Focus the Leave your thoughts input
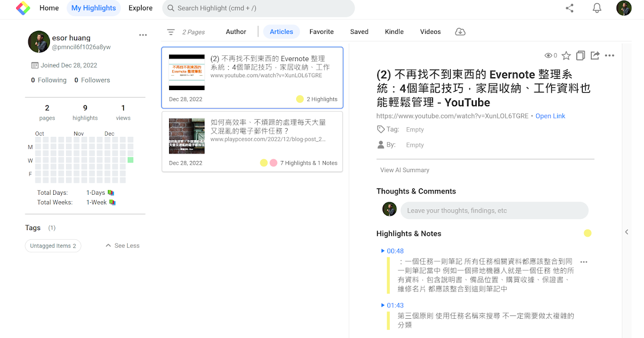This screenshot has height=338, width=644. coord(494,210)
